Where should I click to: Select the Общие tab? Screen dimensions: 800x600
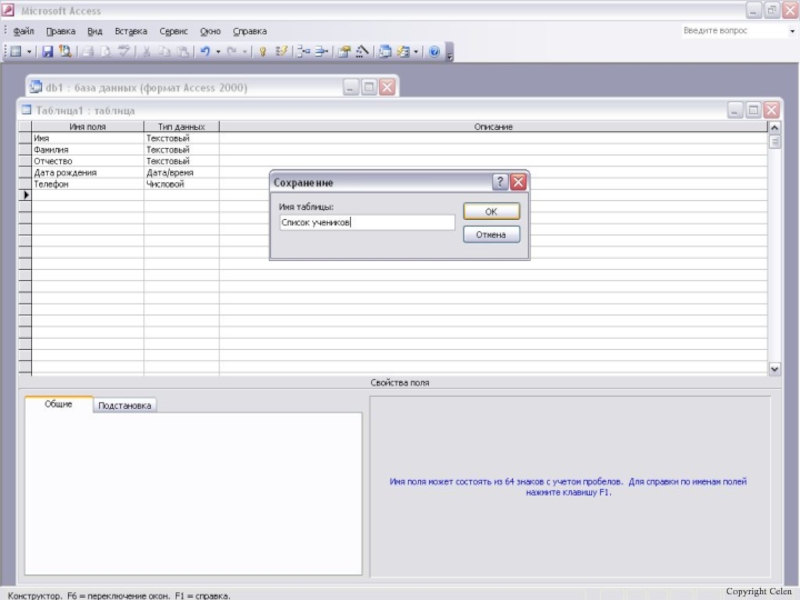(59, 404)
